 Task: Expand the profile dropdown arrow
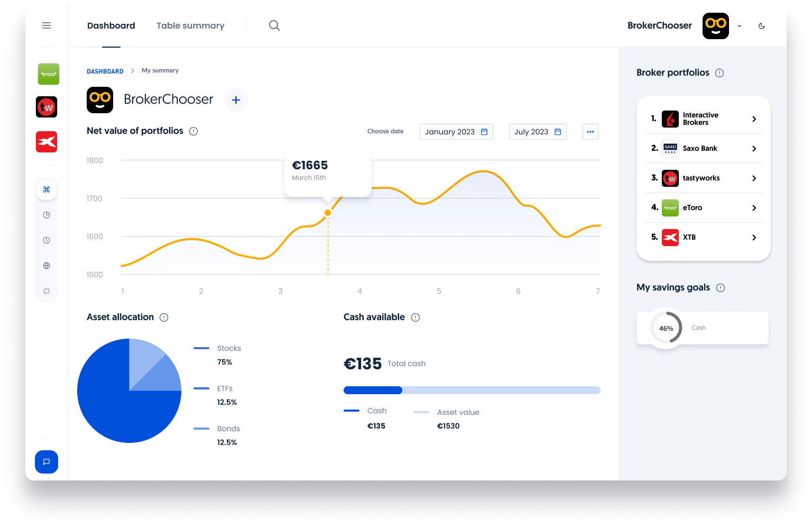[x=740, y=26]
